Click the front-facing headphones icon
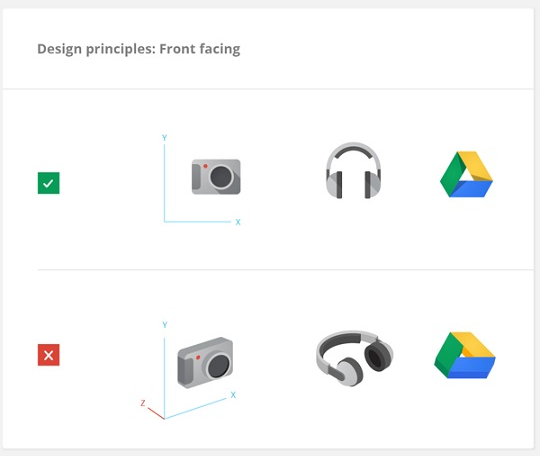 click(353, 170)
